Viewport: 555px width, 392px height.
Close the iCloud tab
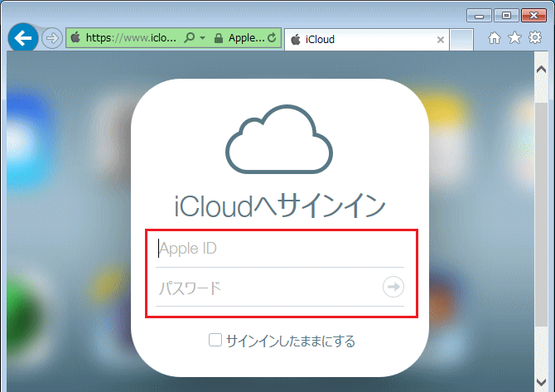point(441,40)
